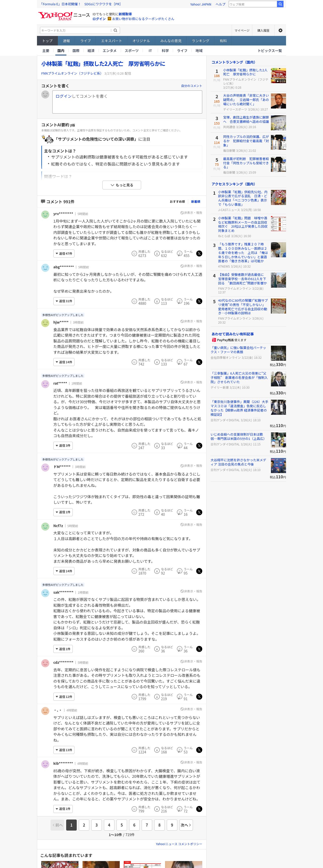Select the スポーツ category
Image resolution: width=323 pixels, height=868 pixels.
[132, 51]
